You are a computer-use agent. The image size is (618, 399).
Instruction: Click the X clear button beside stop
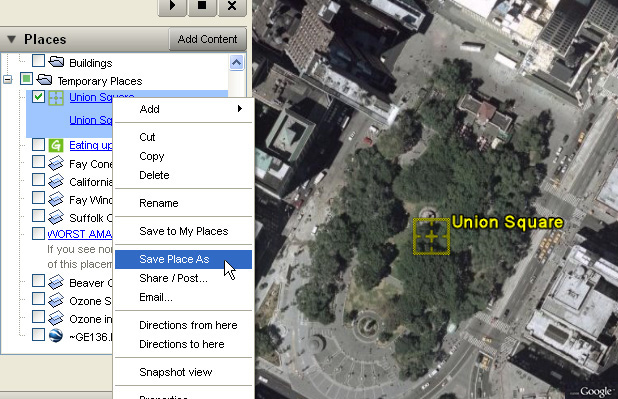tap(232, 6)
